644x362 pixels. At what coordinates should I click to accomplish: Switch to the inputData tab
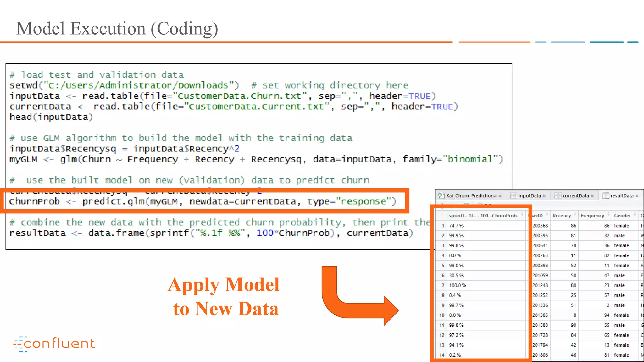pyautogui.click(x=529, y=195)
